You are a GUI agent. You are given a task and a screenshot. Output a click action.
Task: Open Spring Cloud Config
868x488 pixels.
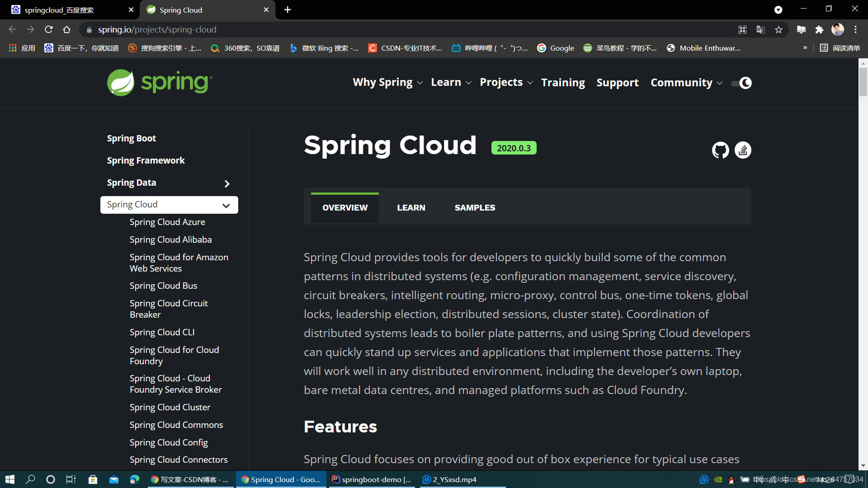pyautogui.click(x=169, y=442)
